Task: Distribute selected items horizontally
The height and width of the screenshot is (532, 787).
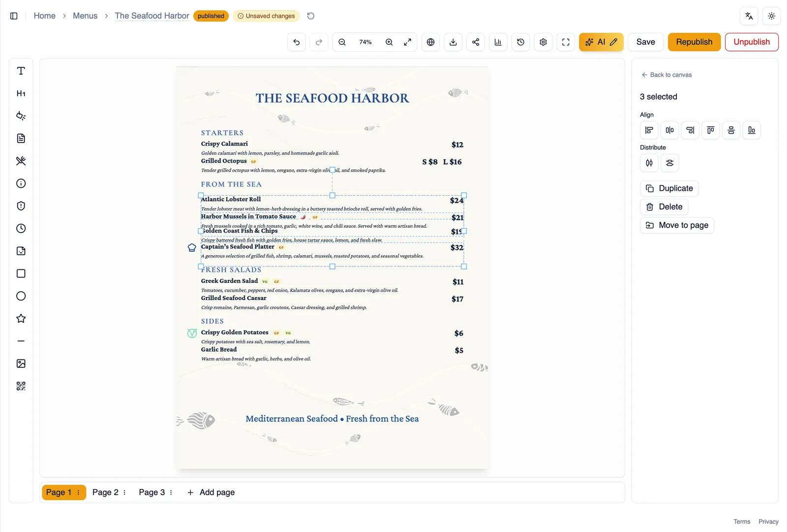Action: click(x=649, y=163)
